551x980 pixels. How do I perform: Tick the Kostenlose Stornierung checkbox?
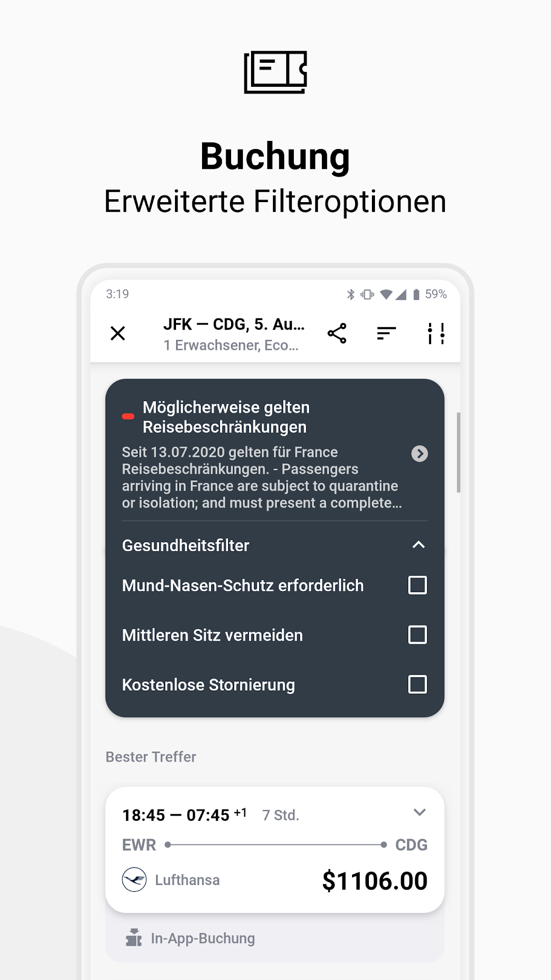(417, 684)
